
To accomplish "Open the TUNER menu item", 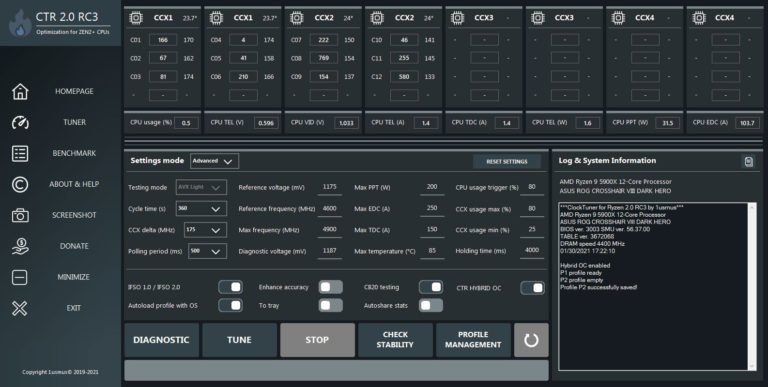I will (74, 122).
